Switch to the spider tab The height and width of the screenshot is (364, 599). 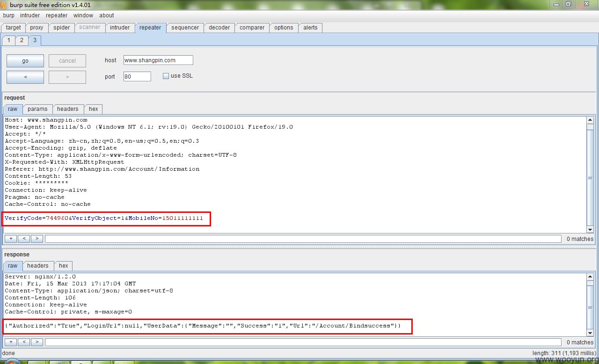click(61, 28)
